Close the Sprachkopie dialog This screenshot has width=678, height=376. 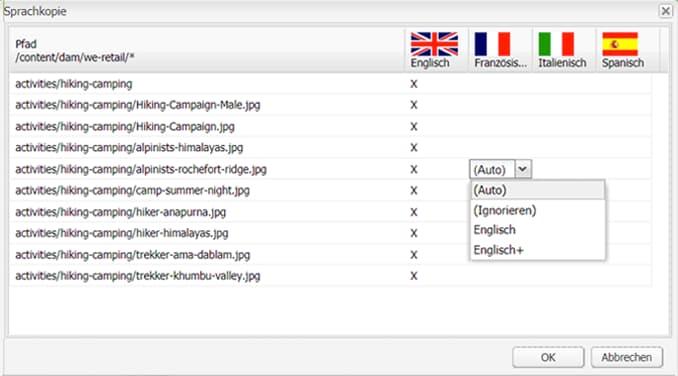click(x=665, y=10)
